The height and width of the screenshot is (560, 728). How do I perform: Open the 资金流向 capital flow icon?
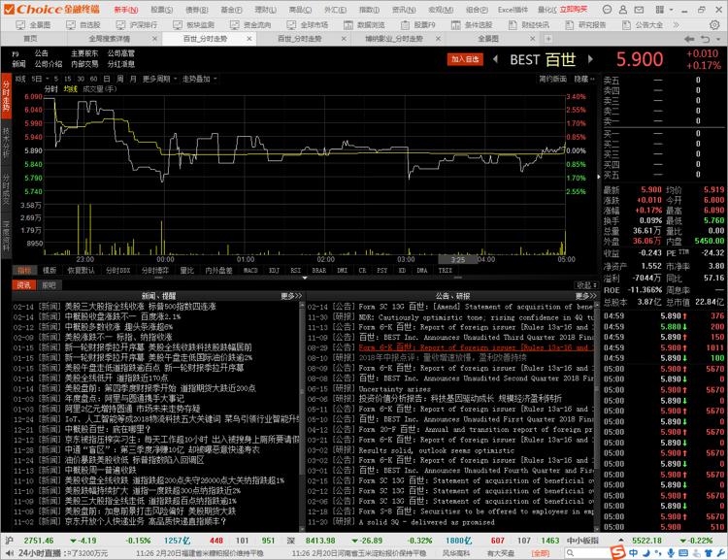point(235,25)
